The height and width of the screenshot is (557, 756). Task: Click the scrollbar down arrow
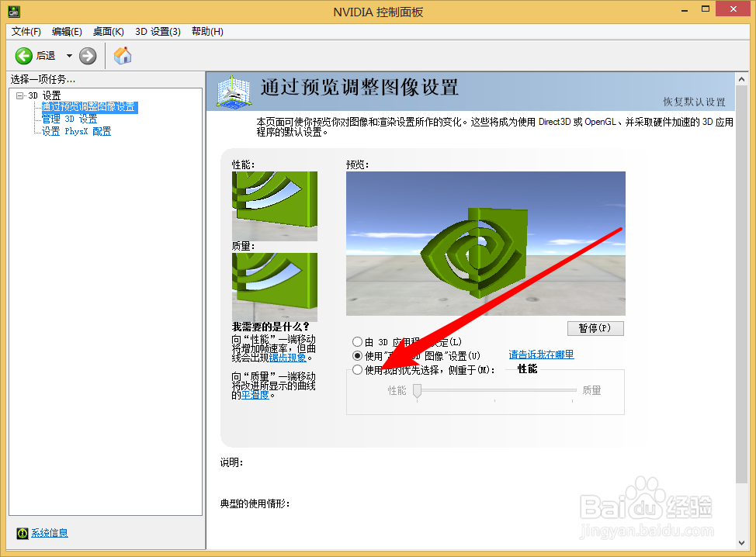[x=741, y=542]
